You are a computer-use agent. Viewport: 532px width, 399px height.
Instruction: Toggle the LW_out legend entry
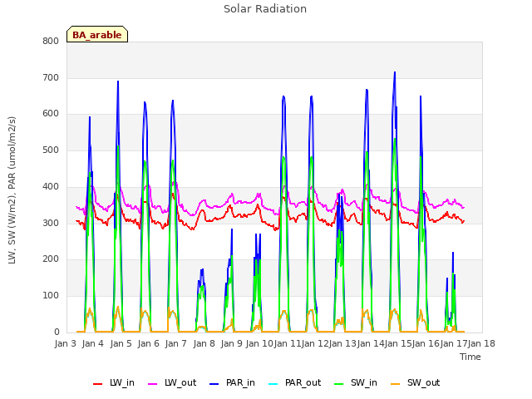172,383
